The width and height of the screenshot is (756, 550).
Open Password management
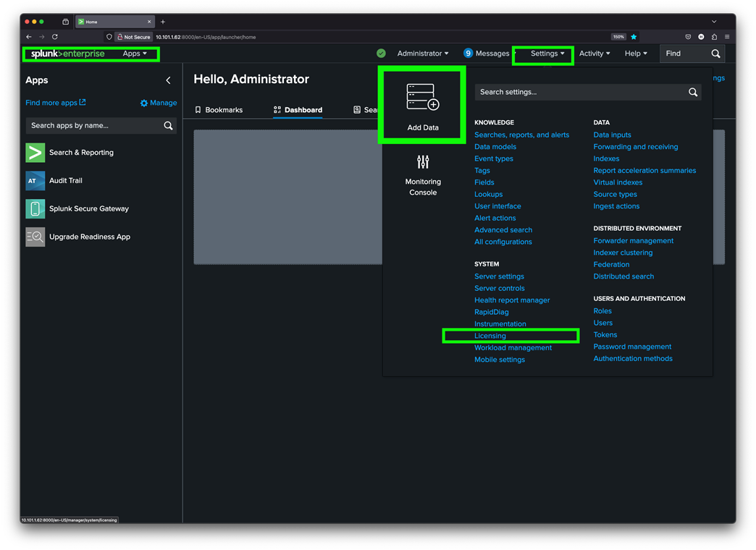point(632,347)
